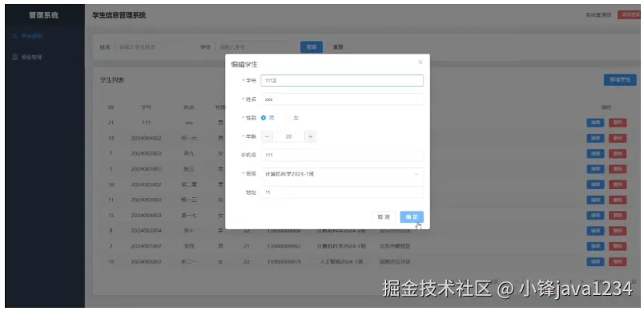Click the 学号 field containing 1112
The width and height of the screenshot is (644, 311).
click(342, 80)
